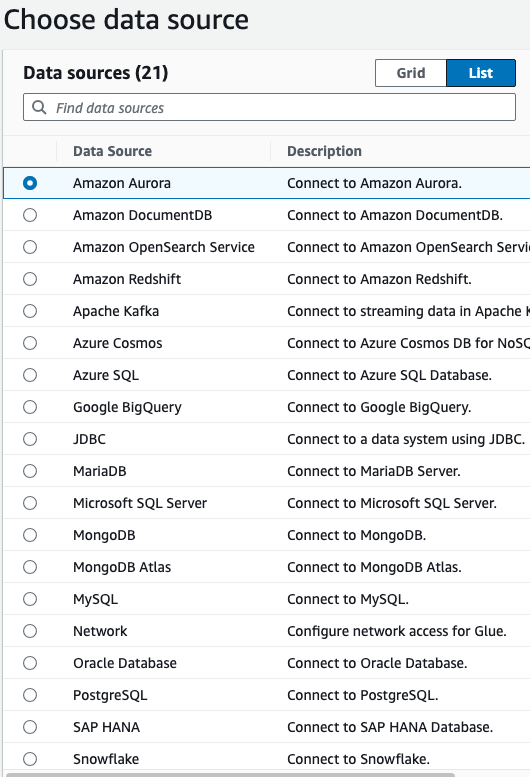The image size is (530, 777).
Task: Click the Data Source column header
Action: (112, 151)
